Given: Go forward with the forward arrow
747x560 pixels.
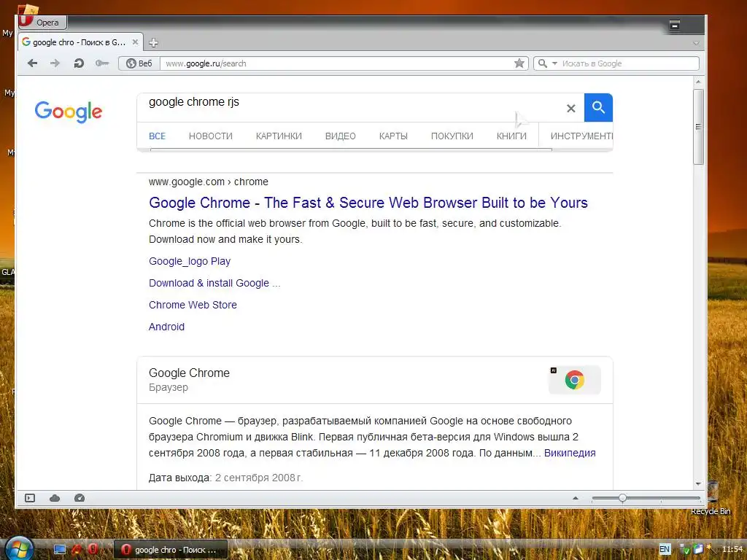Looking at the screenshot, I should tap(55, 63).
